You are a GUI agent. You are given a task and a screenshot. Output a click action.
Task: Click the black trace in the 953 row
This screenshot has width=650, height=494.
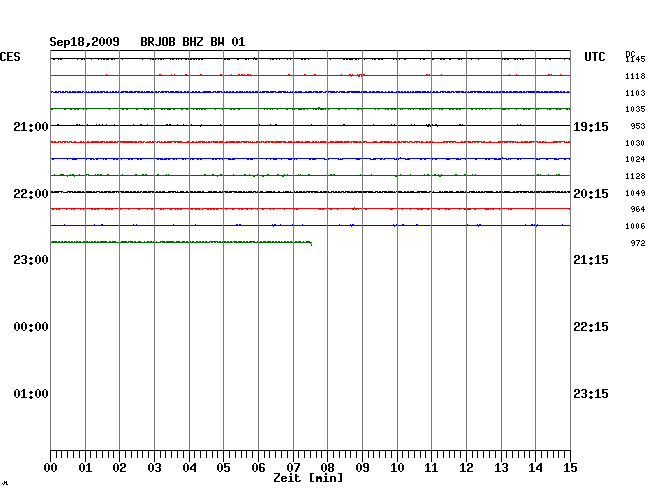(310, 125)
